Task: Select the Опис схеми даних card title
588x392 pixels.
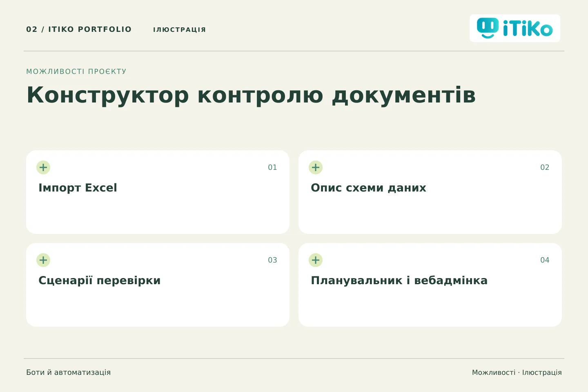Action: pyautogui.click(x=368, y=188)
